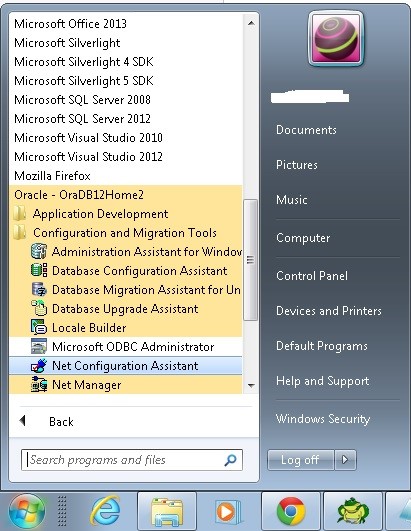The width and height of the screenshot is (411, 531).
Task: Click the search magnifier icon
Action: 231,460
